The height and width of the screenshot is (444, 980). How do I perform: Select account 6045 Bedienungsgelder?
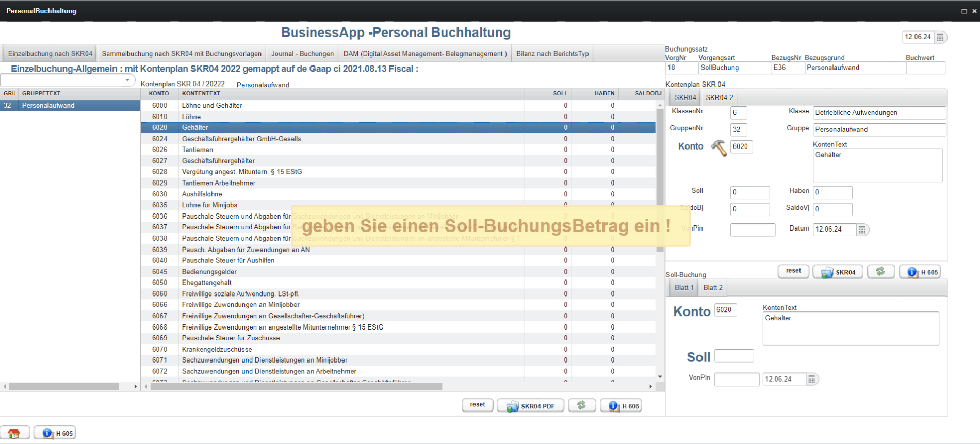click(398, 272)
